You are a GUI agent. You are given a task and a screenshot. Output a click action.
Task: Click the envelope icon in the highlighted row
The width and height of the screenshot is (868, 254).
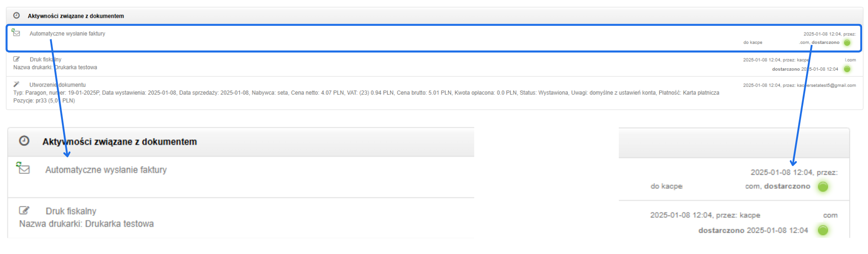tap(16, 33)
